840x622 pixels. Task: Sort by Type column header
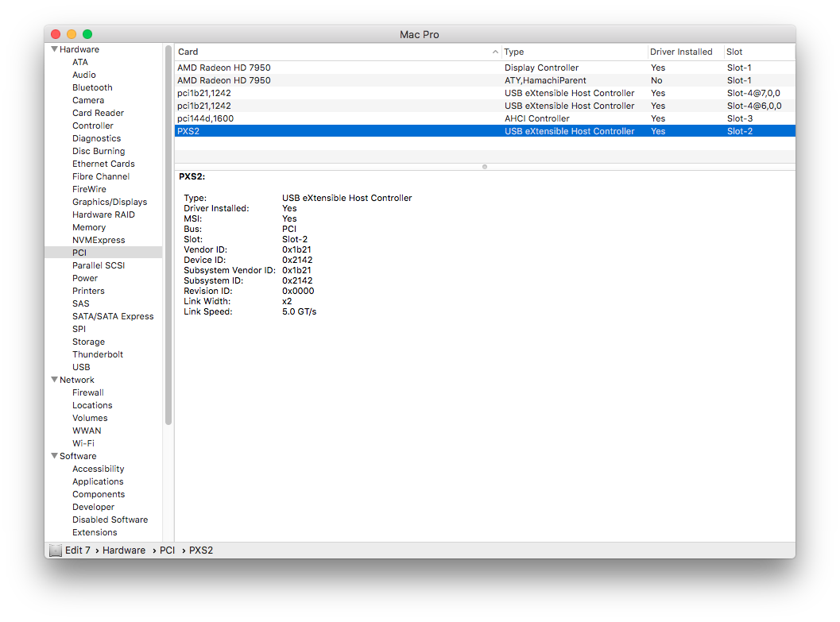click(x=575, y=52)
